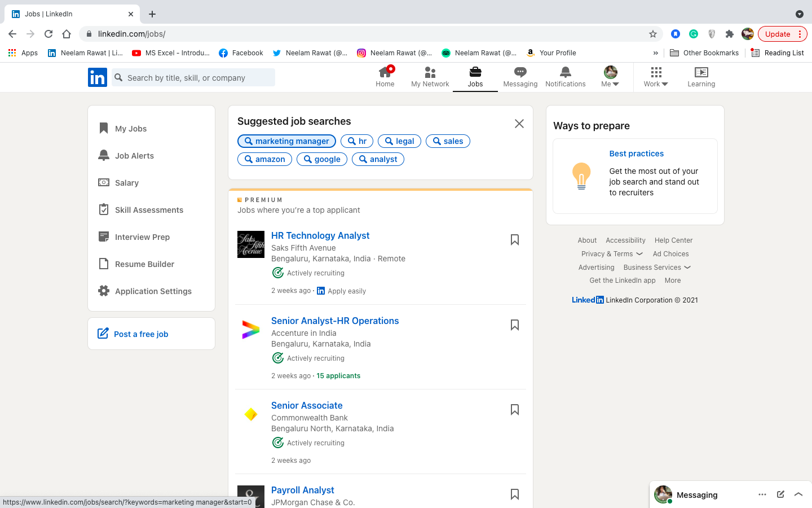Search jobs for analyst
The height and width of the screenshot is (508, 812).
pos(378,159)
